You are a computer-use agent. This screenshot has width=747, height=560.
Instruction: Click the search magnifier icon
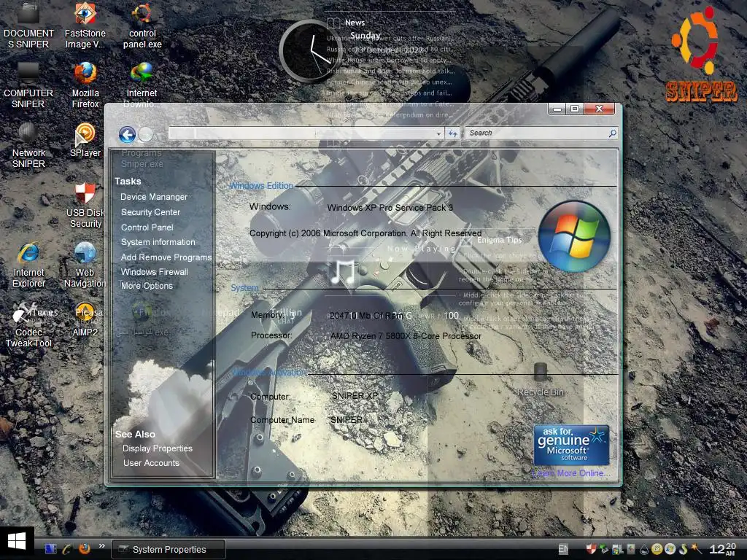click(613, 133)
